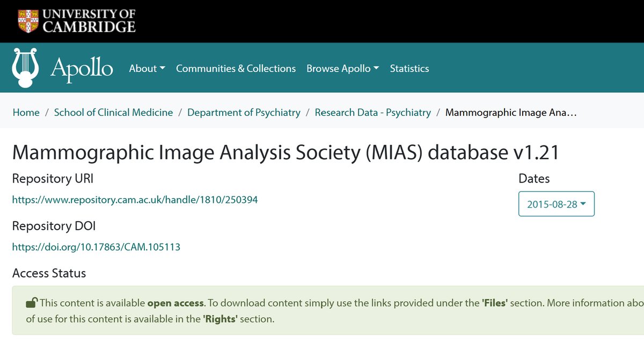Open the doi.org CAM.105113 link
644x351 pixels.
pos(97,247)
